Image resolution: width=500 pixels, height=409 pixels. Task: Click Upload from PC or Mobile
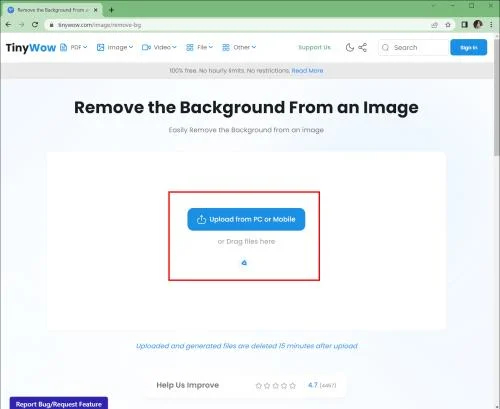click(246, 219)
